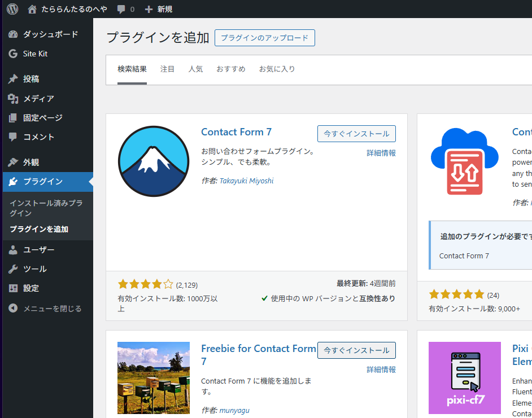The width and height of the screenshot is (532, 418).
Task: Click the collapse menu arrow icon
Action: pos(13,308)
